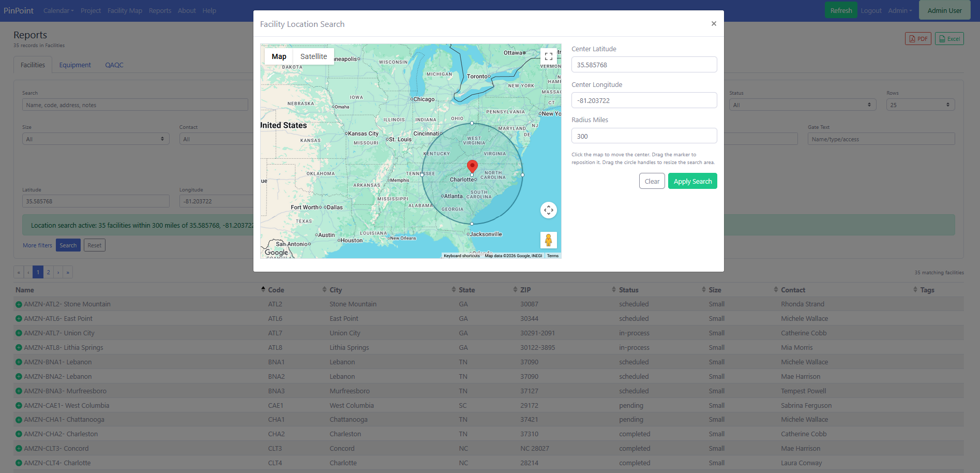Open the Status filter dropdown
Viewport: 980px width, 473px height.
802,105
